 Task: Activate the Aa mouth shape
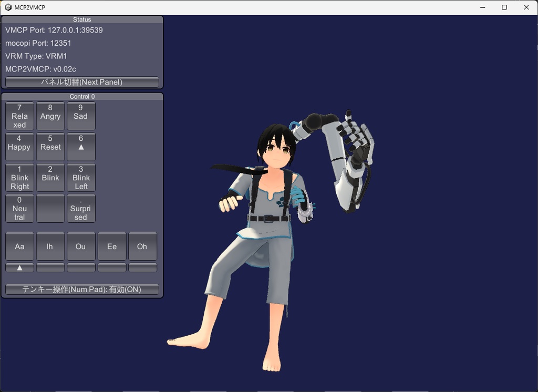[19, 246]
